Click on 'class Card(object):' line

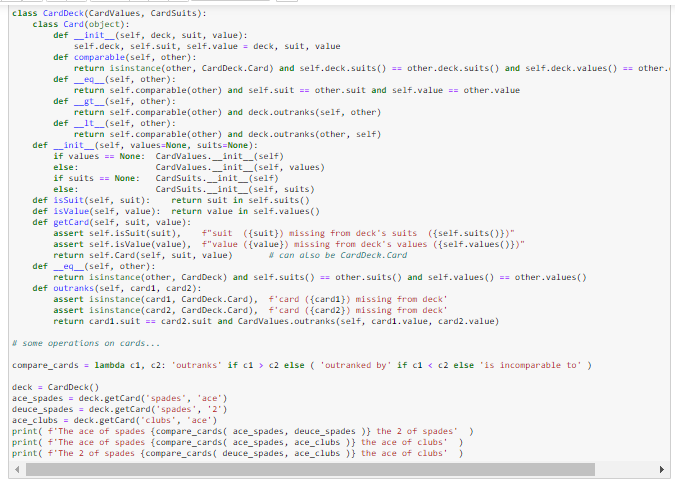81,25
